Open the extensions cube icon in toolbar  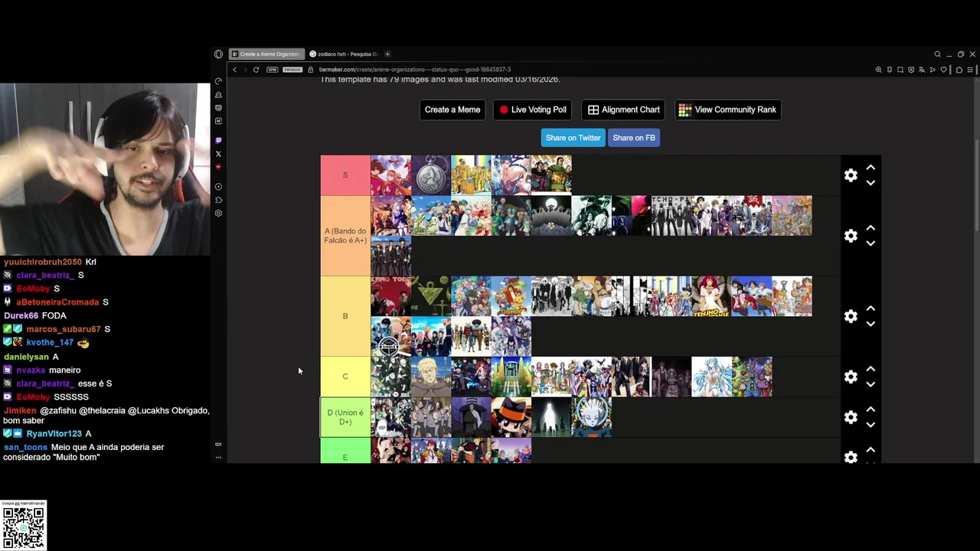pos(959,70)
